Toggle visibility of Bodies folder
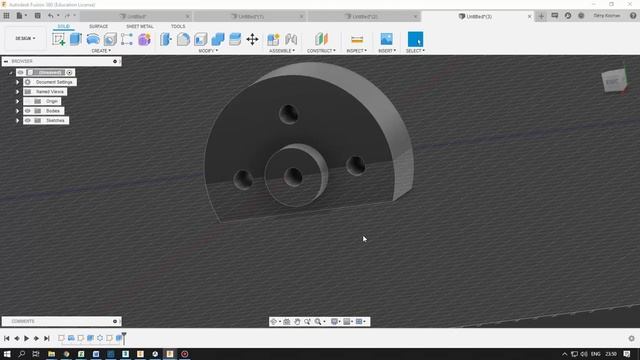This screenshot has height=360, width=640. click(28, 111)
